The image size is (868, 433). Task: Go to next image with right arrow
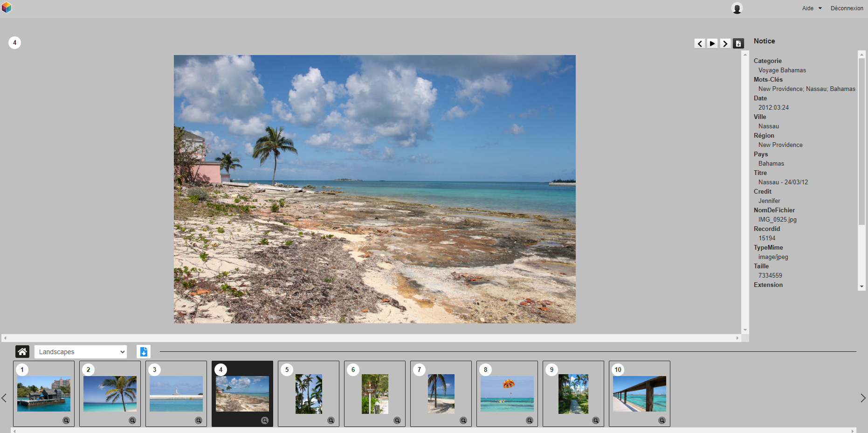[725, 43]
